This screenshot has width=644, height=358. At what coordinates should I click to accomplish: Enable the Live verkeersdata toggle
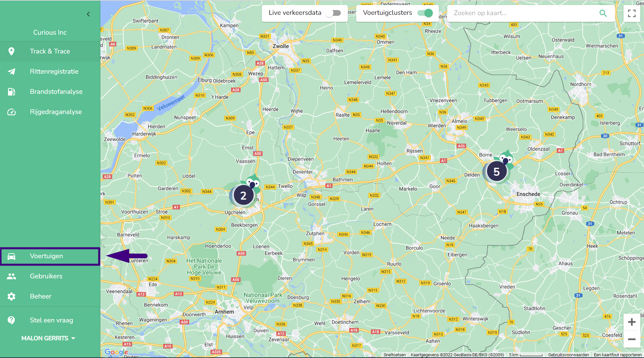coord(334,13)
